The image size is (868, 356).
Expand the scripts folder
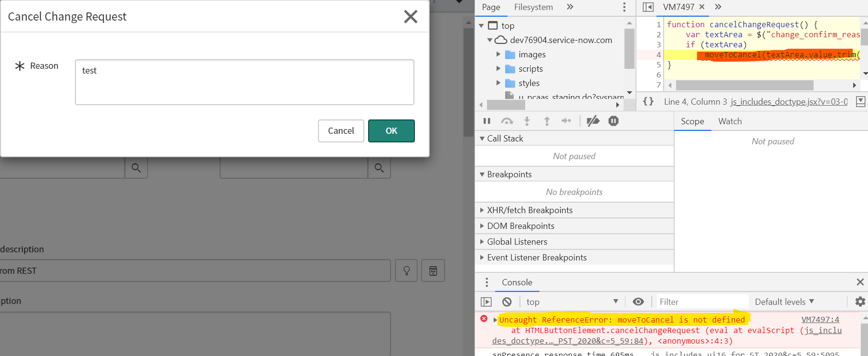click(498, 69)
